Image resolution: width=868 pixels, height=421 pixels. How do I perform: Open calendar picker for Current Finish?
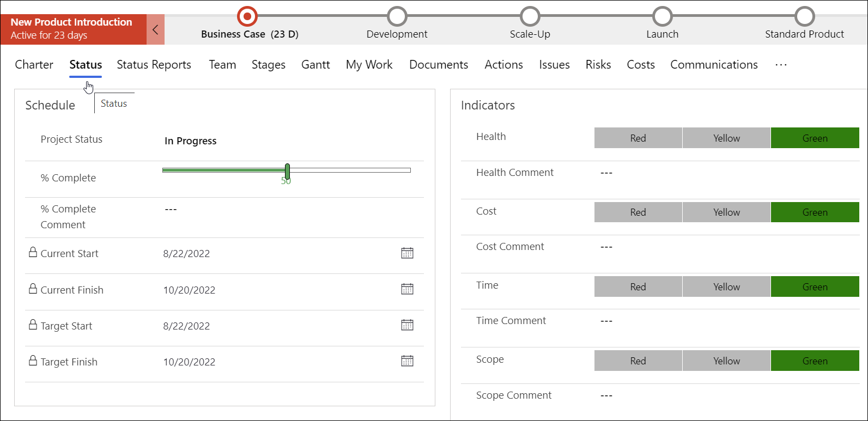tap(407, 289)
